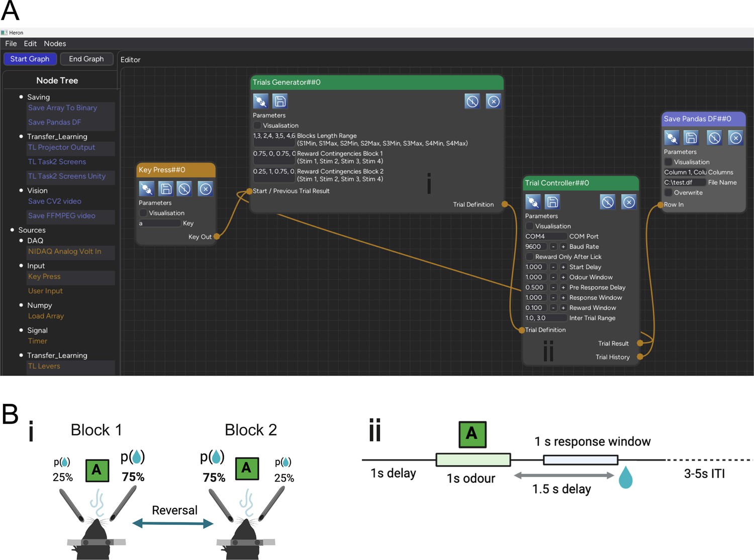Click the Trial Result output pin

coord(640,343)
